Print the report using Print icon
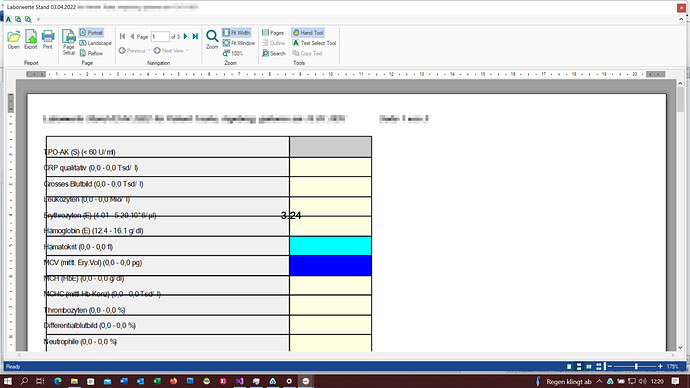This screenshot has height=388, width=690. tap(48, 39)
